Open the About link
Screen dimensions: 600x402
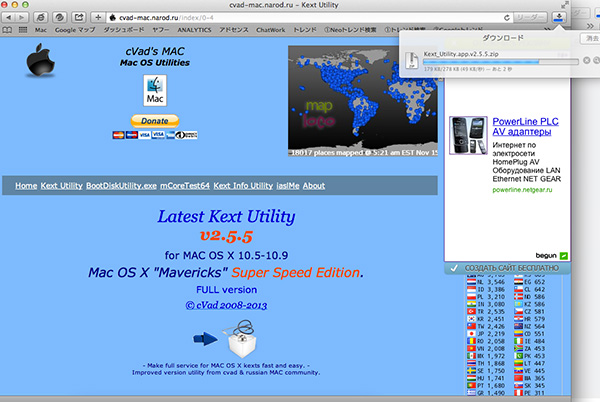314,186
